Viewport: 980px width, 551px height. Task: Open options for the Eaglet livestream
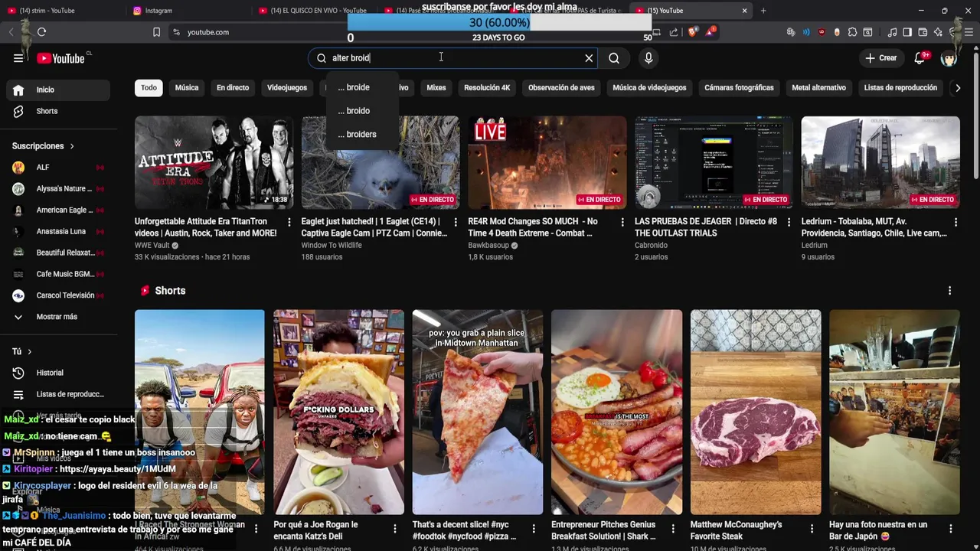pos(456,222)
